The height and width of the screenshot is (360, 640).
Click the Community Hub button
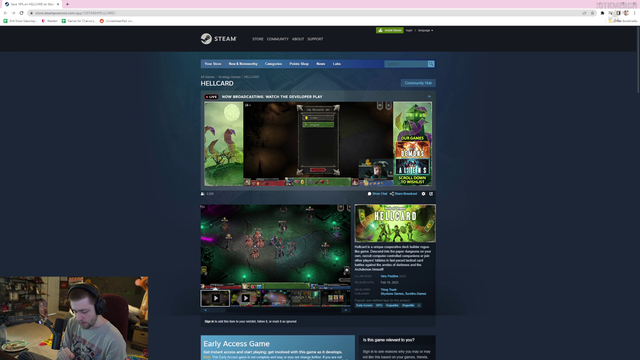pyautogui.click(x=418, y=83)
